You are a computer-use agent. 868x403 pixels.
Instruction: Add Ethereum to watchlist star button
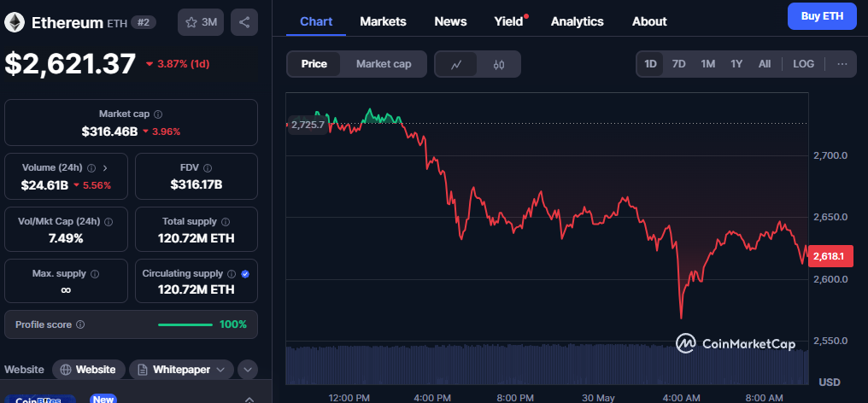click(200, 22)
